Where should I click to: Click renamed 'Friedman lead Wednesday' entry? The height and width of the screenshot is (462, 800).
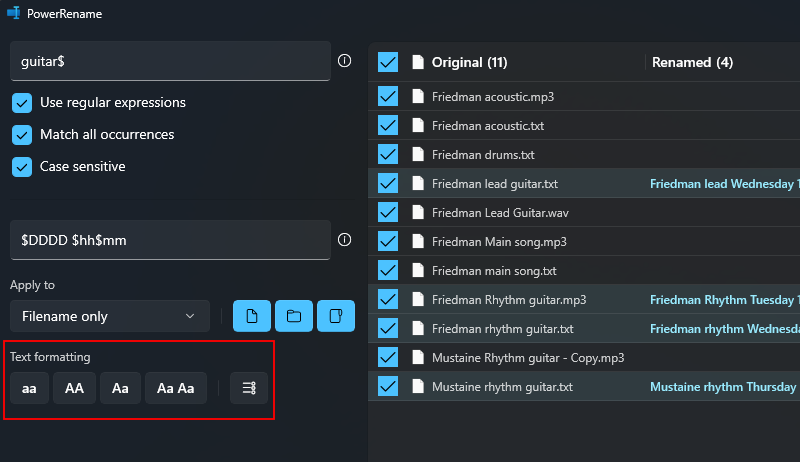(724, 184)
